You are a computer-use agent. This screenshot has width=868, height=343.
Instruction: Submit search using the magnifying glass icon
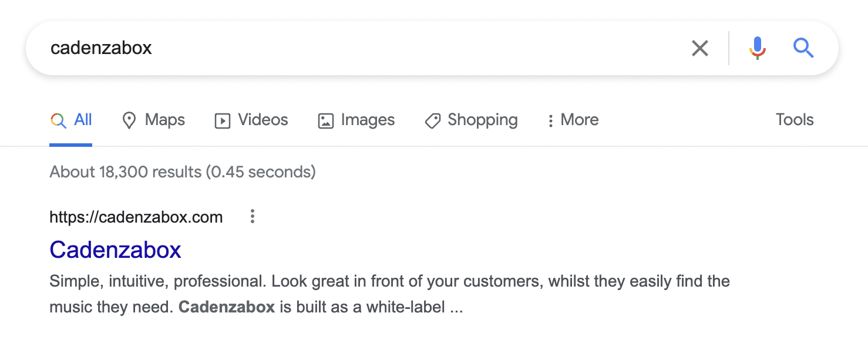coord(803,48)
